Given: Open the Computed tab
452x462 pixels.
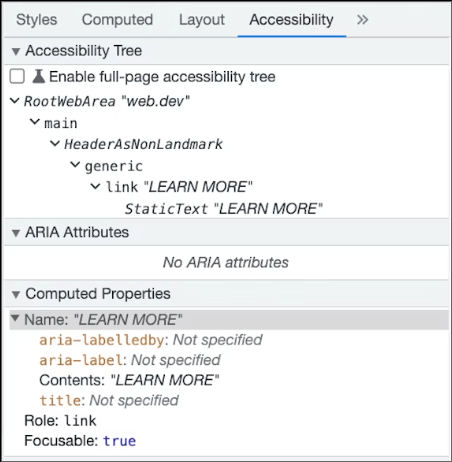Looking at the screenshot, I should (x=117, y=20).
